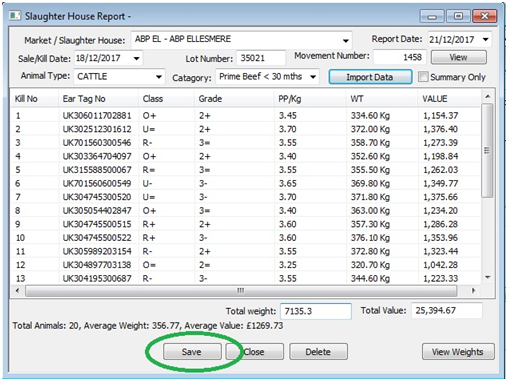Click the horizontal scrollbar's left arrow
508x381 pixels.
[x=17, y=291]
